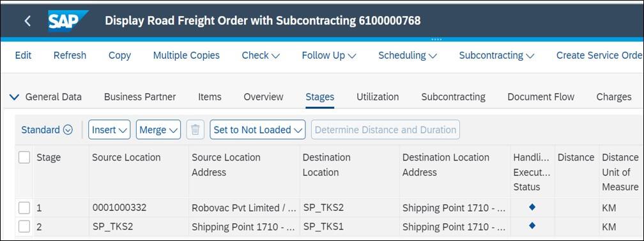Click the SAP logo
The height and width of the screenshot is (241, 644).
tap(68, 21)
